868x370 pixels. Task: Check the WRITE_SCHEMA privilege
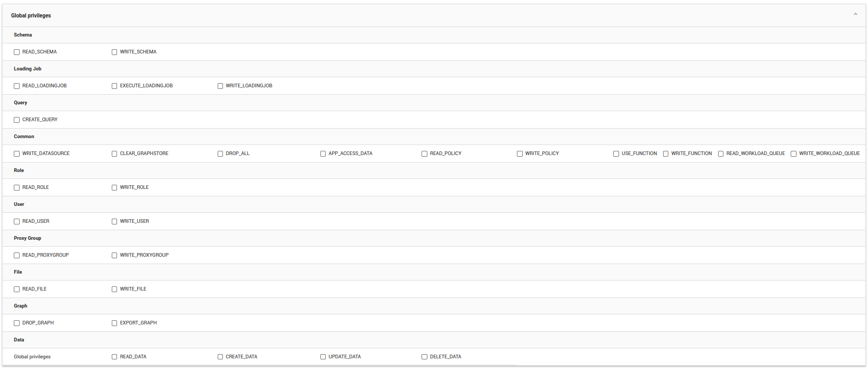click(114, 52)
